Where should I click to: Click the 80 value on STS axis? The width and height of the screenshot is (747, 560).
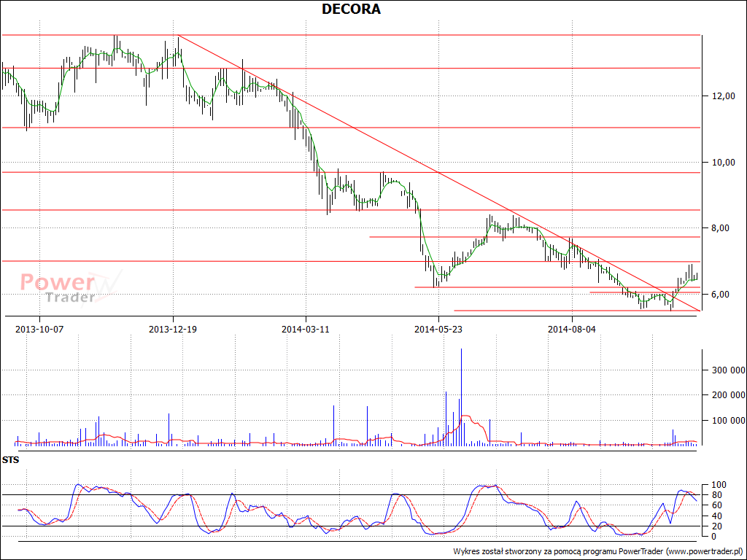coord(717,495)
